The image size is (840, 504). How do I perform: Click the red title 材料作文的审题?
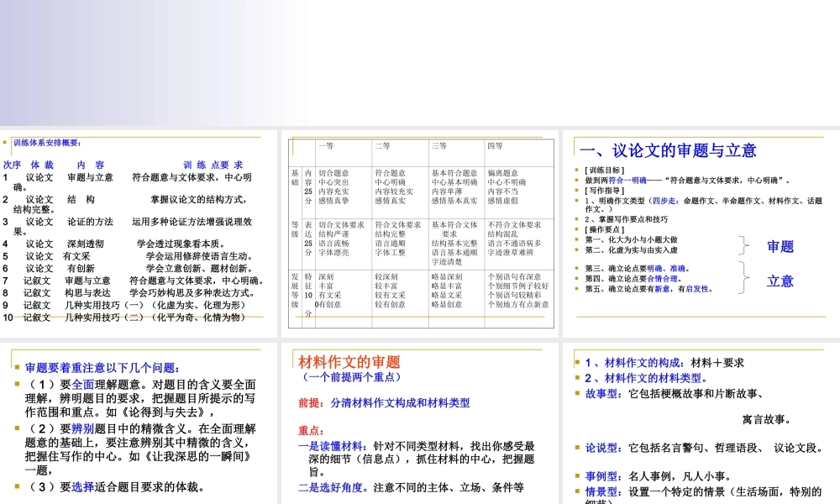(349, 362)
